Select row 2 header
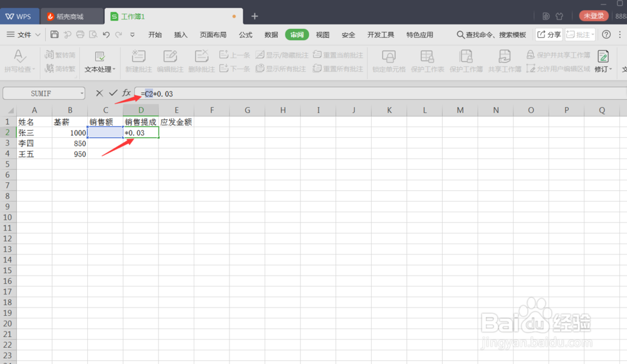627x364 pixels. (8, 132)
